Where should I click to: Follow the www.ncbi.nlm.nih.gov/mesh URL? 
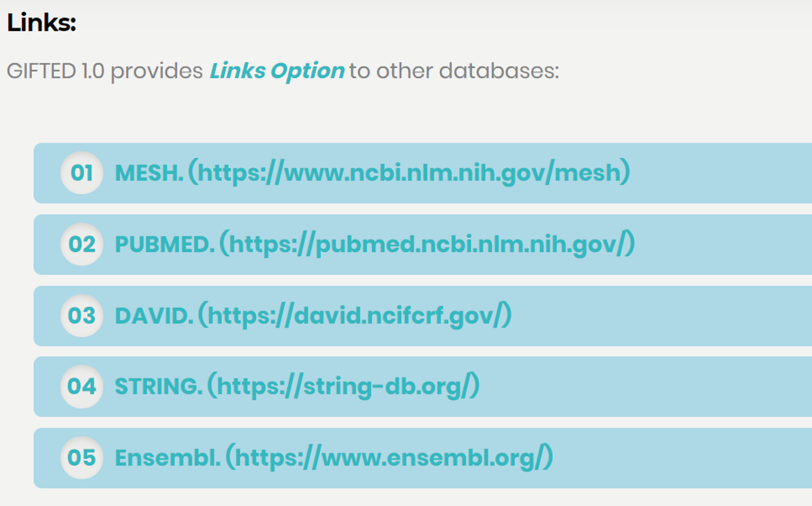[409, 173]
